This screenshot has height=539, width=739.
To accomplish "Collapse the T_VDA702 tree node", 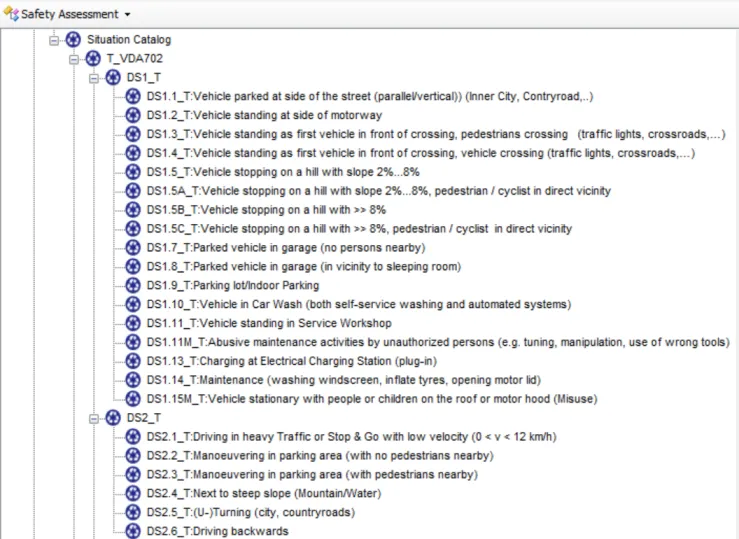I will tap(74, 59).
